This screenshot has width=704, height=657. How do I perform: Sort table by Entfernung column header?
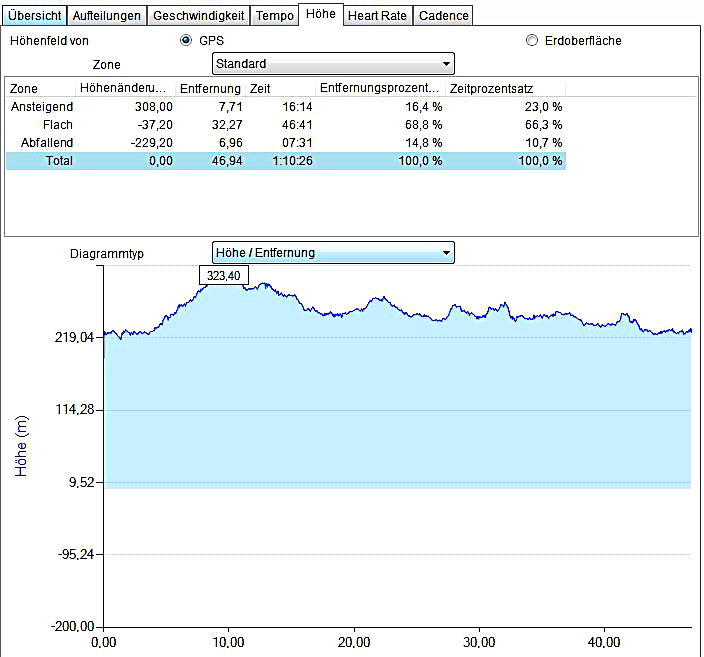click(x=210, y=88)
